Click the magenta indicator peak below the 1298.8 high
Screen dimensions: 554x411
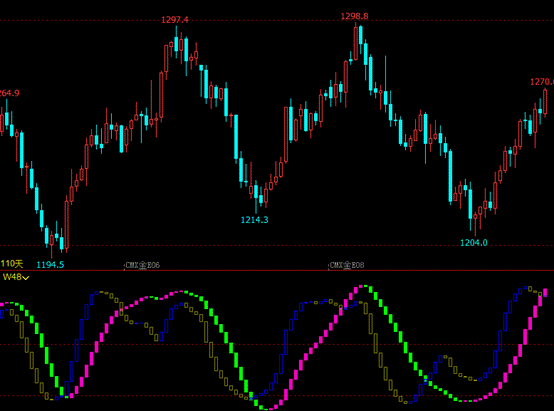[361, 286]
